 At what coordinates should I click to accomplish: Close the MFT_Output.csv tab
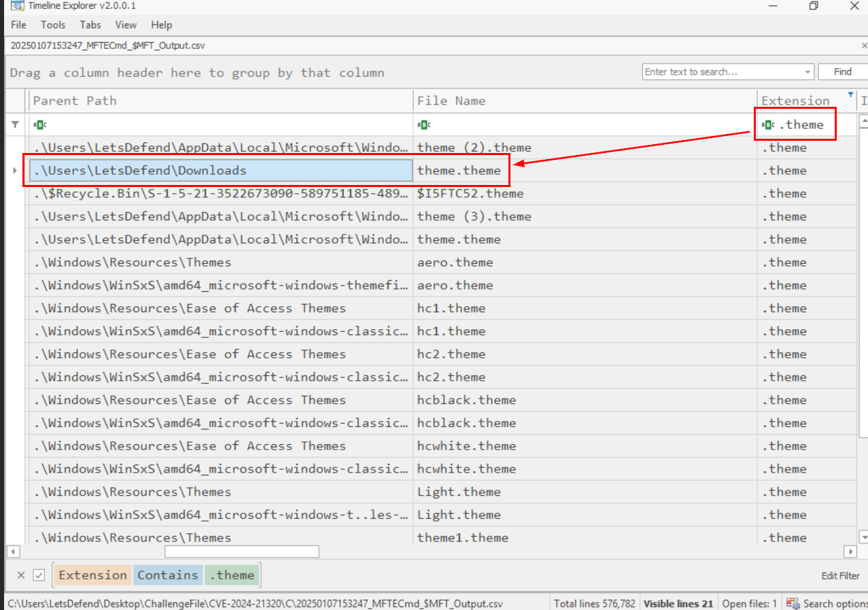pos(863,46)
